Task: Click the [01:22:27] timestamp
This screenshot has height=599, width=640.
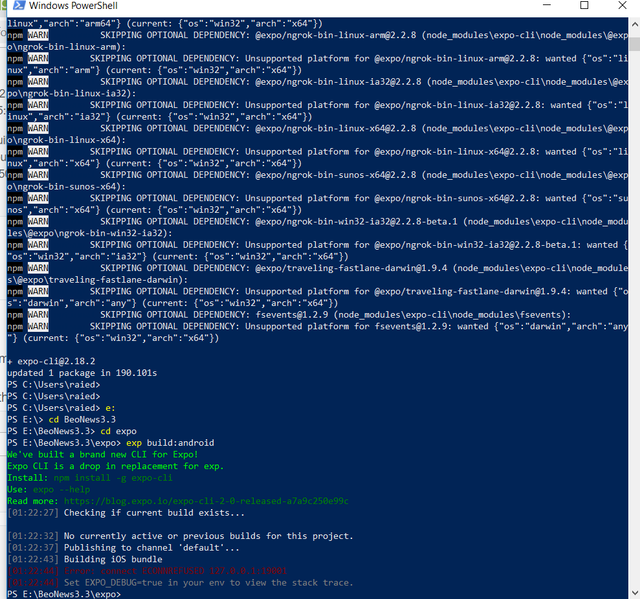Action: (33, 513)
